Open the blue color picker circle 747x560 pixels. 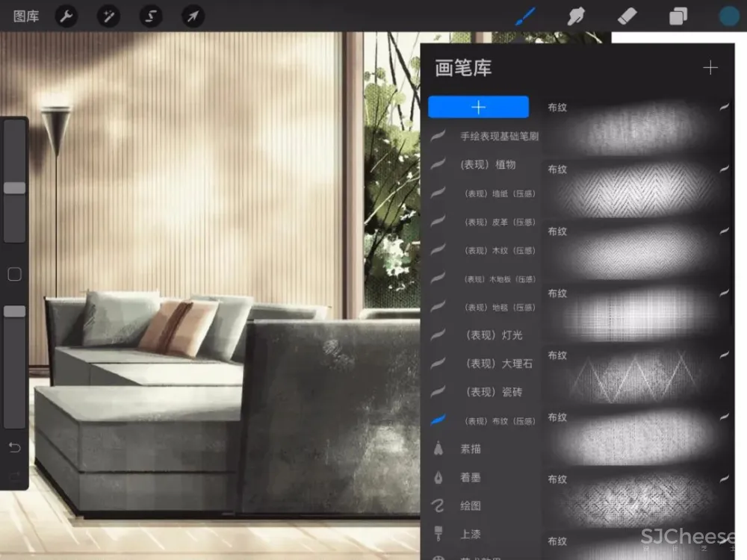728,16
